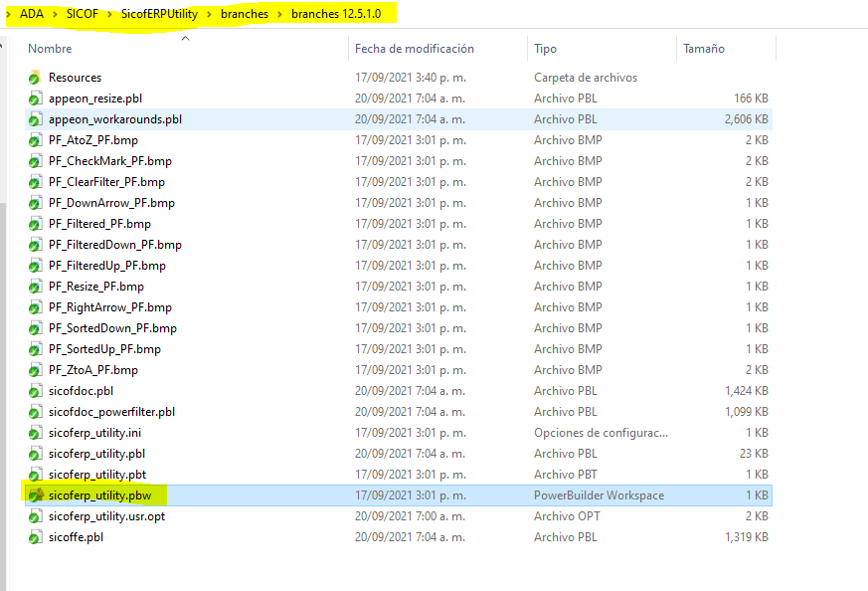Sort files by the Tipo column

(x=545, y=49)
